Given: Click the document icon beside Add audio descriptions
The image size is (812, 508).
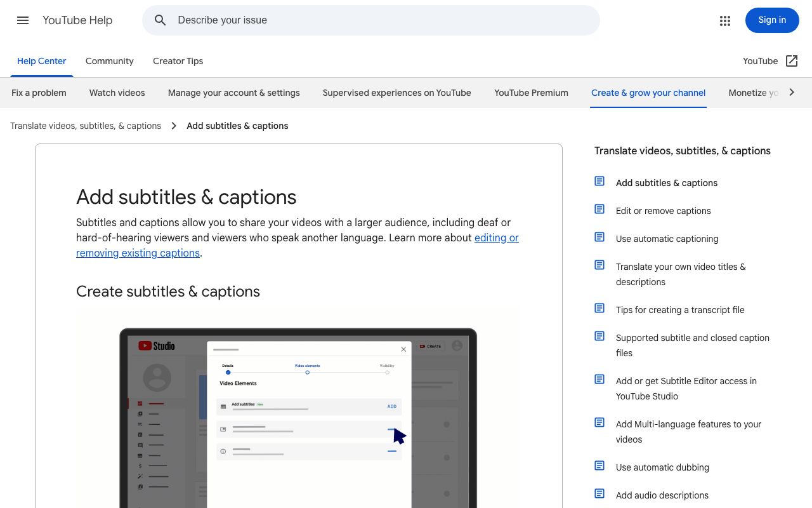Looking at the screenshot, I should (x=599, y=494).
